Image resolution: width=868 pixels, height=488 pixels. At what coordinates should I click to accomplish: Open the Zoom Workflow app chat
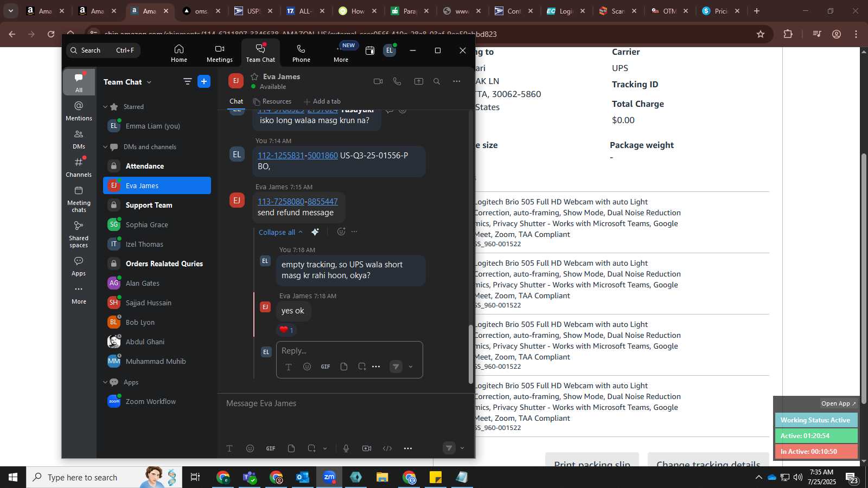(x=157, y=401)
